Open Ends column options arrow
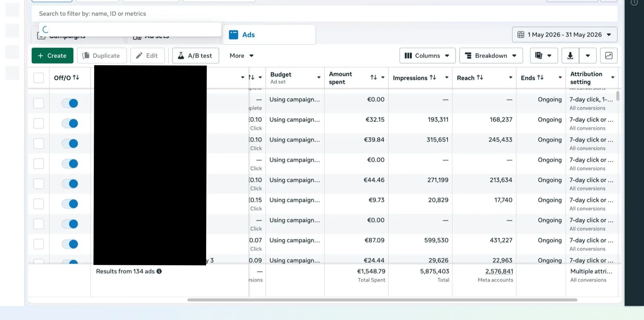 click(560, 77)
